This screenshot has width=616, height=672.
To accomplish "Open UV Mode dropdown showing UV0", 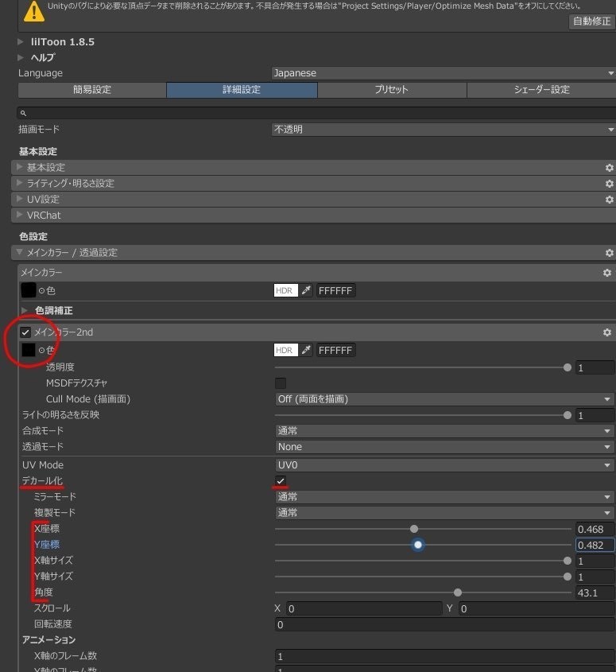I will pyautogui.click(x=444, y=465).
